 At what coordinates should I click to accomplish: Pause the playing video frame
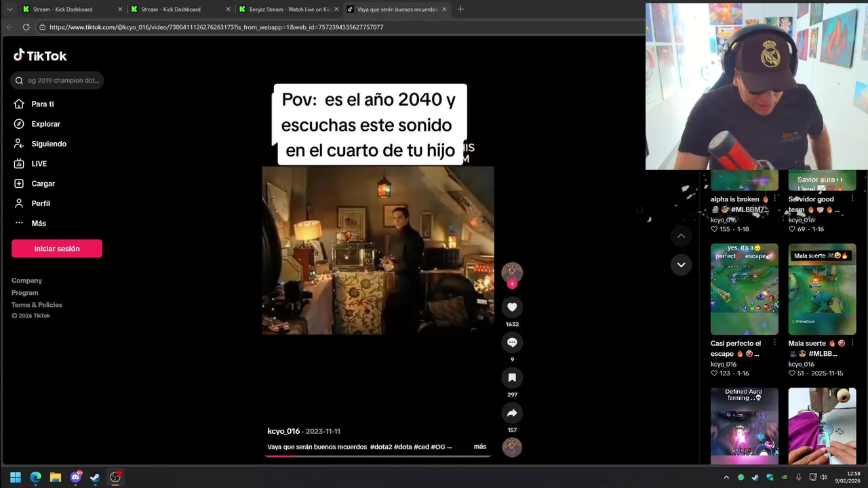click(x=378, y=250)
